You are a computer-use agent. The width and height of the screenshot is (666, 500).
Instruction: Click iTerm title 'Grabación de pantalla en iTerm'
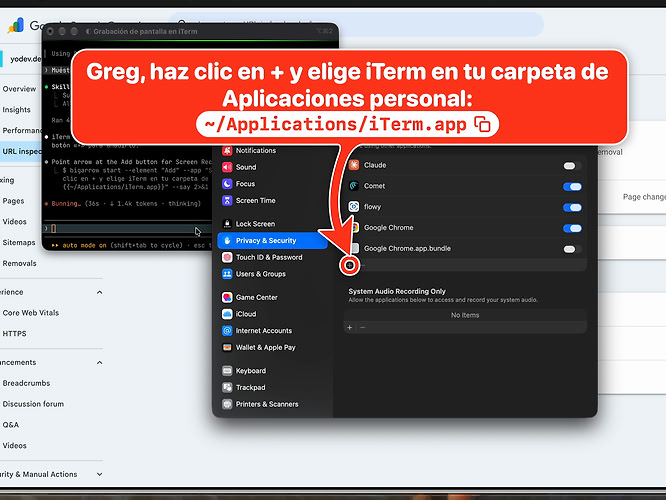pyautogui.click(x=145, y=31)
